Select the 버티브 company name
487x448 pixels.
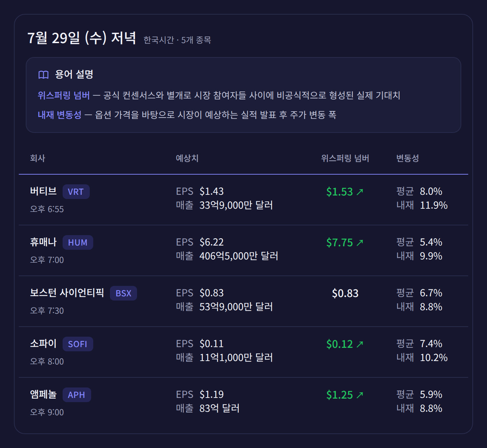pyautogui.click(x=43, y=191)
